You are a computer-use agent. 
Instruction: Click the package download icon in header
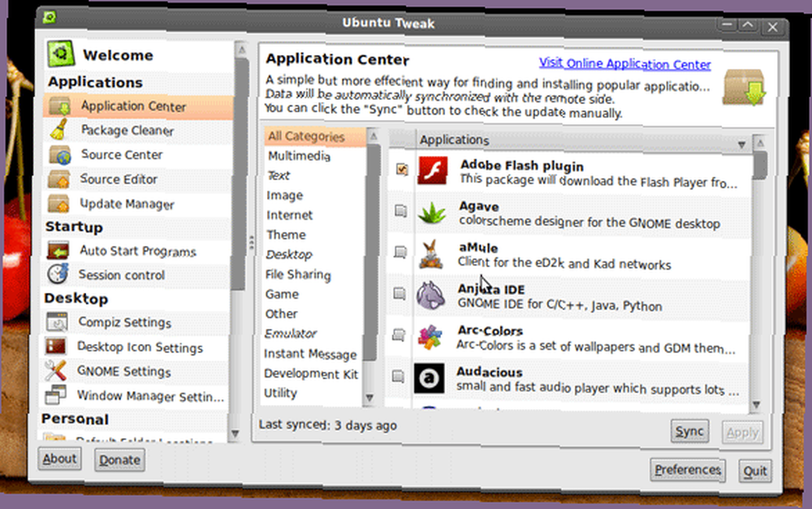[744, 88]
